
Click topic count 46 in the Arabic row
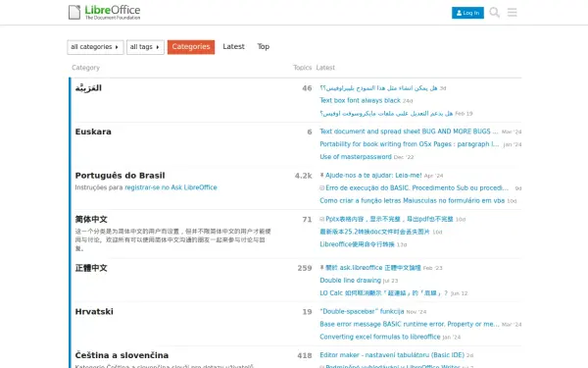click(x=307, y=88)
